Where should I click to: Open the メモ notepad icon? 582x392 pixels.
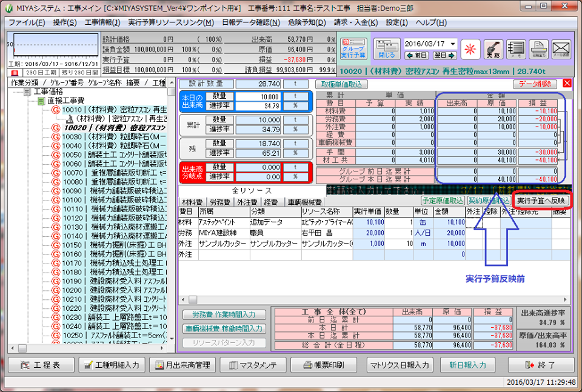(516, 49)
